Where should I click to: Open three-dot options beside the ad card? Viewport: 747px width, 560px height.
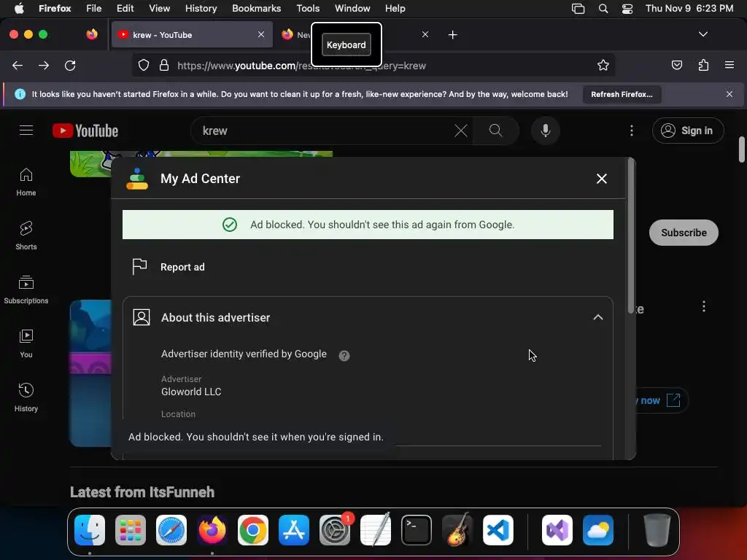(704, 306)
